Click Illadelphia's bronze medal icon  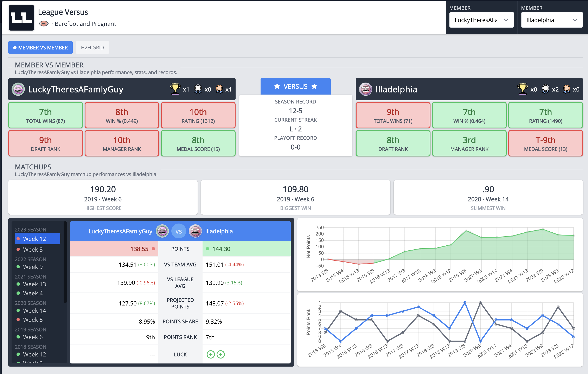pos(567,89)
